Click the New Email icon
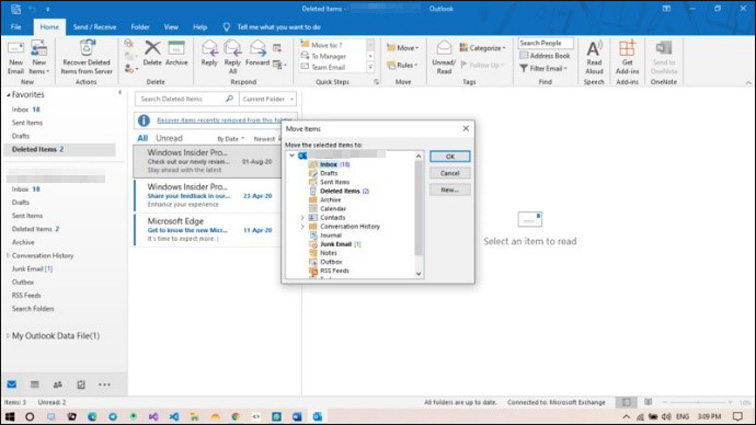Image resolution: width=756 pixels, height=425 pixels. (x=15, y=57)
